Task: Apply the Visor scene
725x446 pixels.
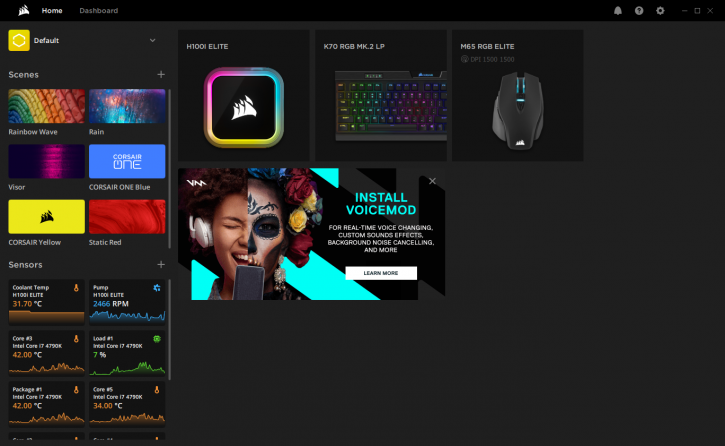Action: 47,161
